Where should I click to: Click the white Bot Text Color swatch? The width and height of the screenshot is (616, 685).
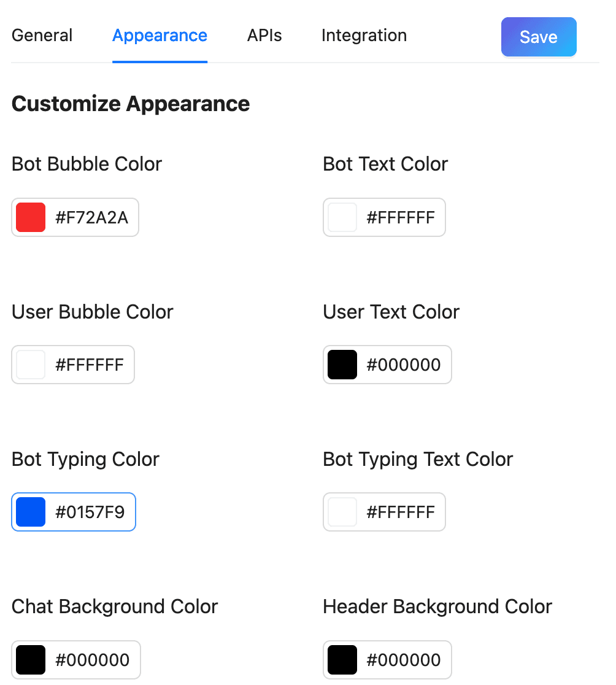coord(342,217)
